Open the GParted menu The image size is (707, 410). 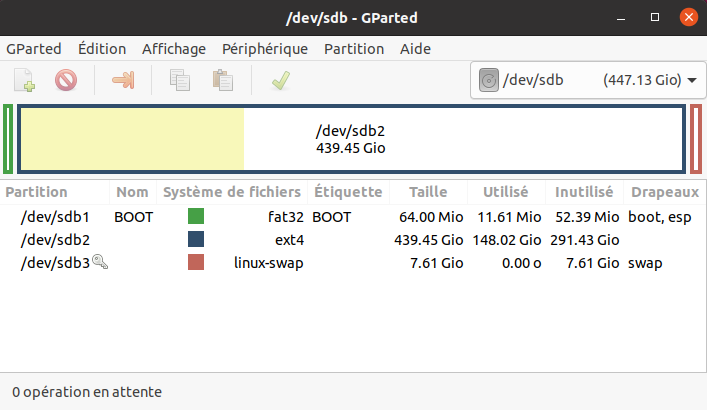tap(34, 49)
